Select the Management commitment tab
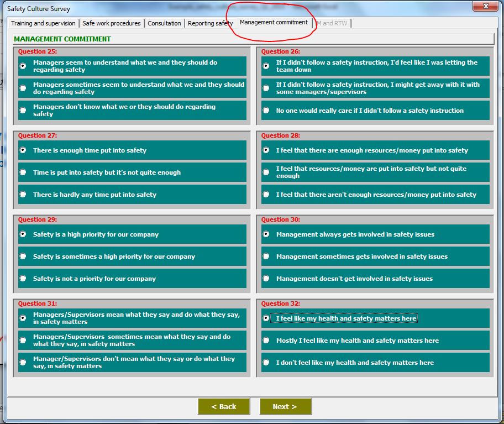The image size is (504, 424). [274, 23]
